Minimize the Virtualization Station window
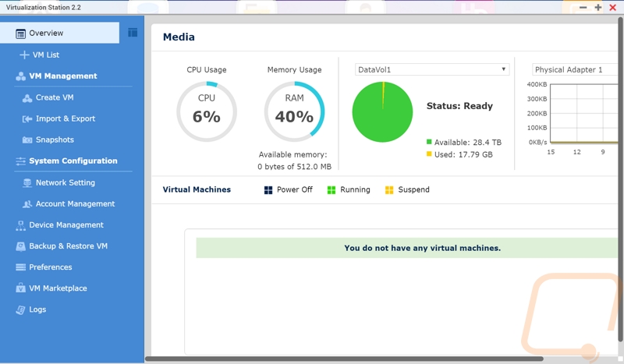 click(x=583, y=7)
